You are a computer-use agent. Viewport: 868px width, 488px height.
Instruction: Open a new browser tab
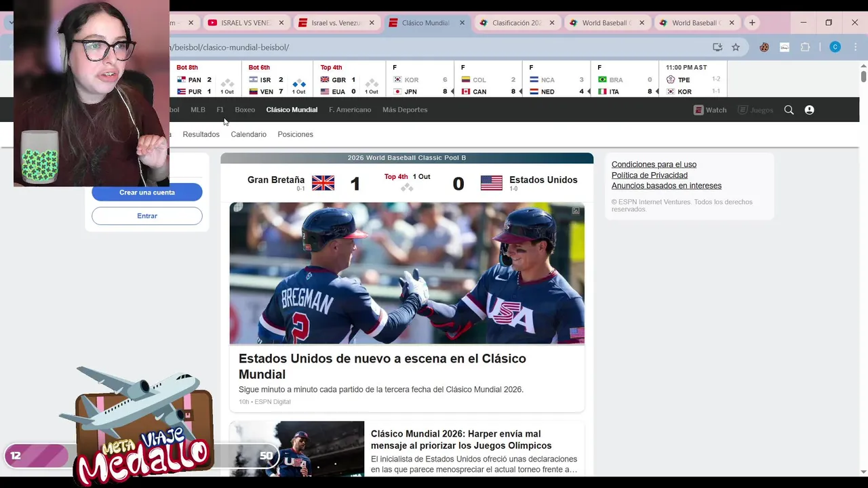tap(752, 22)
